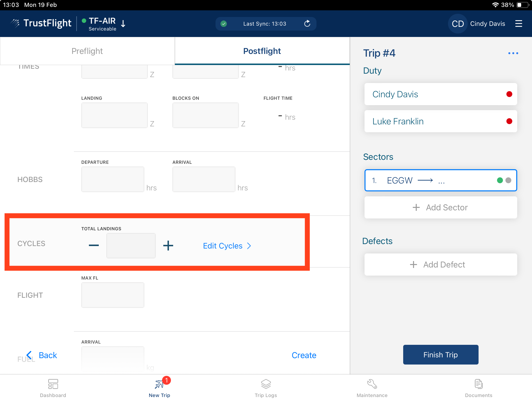The image size is (532, 399).
Task: Increase total landings with plus
Action: coord(168,246)
